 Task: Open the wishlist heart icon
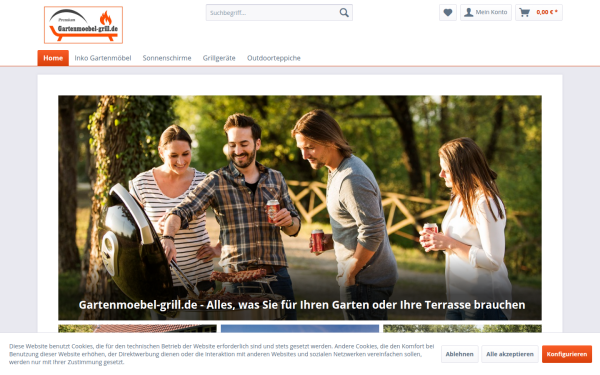click(x=448, y=13)
